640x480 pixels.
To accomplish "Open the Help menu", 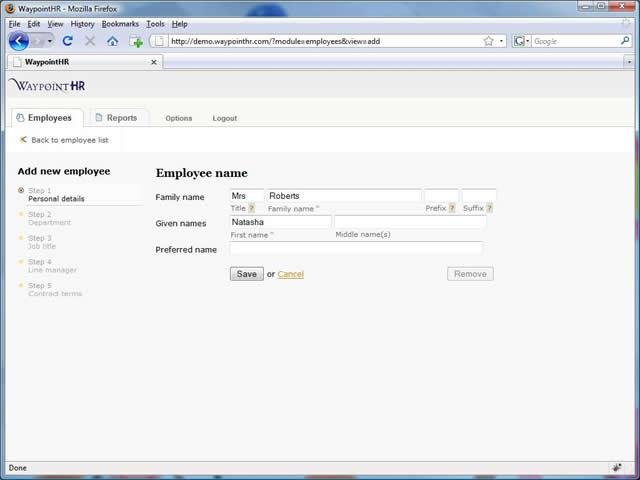I will (x=179, y=24).
